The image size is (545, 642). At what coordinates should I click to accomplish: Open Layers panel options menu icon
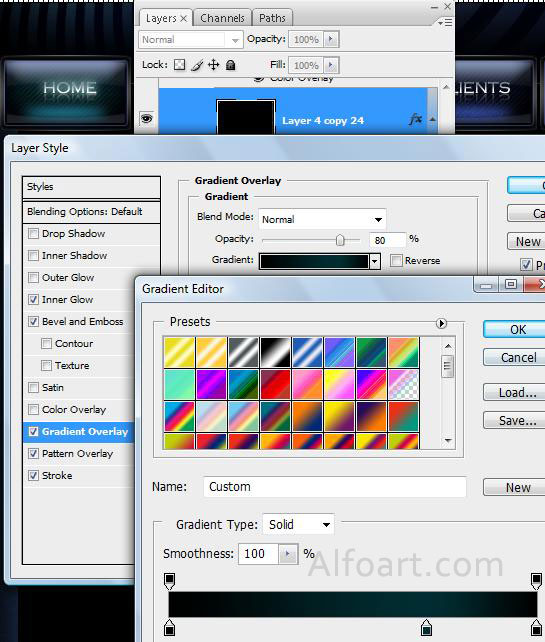[x=445, y=22]
